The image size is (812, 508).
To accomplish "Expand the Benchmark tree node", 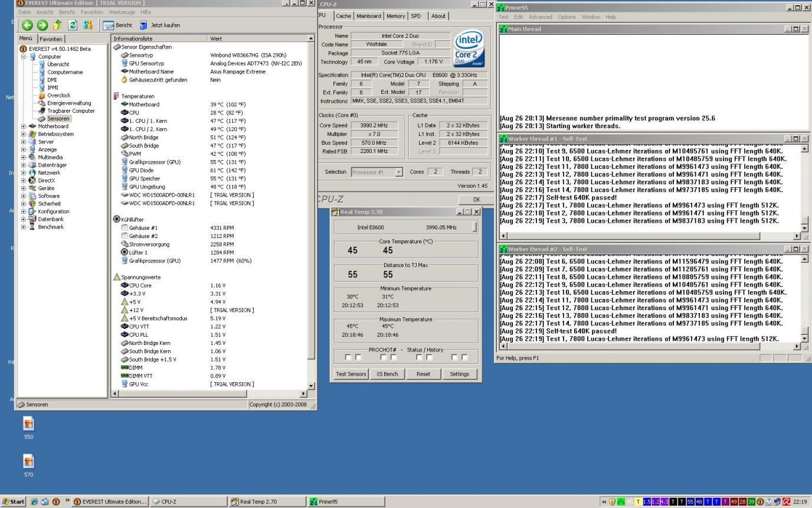I will pyautogui.click(x=24, y=227).
